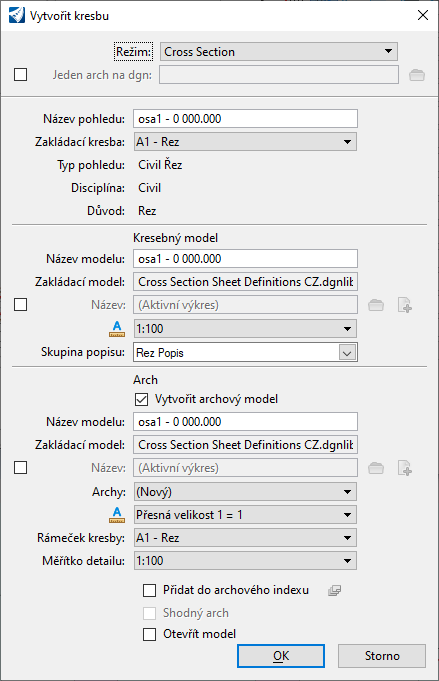Click the folder icon in Arch section Název row
439x681 pixels.
pos(376,468)
